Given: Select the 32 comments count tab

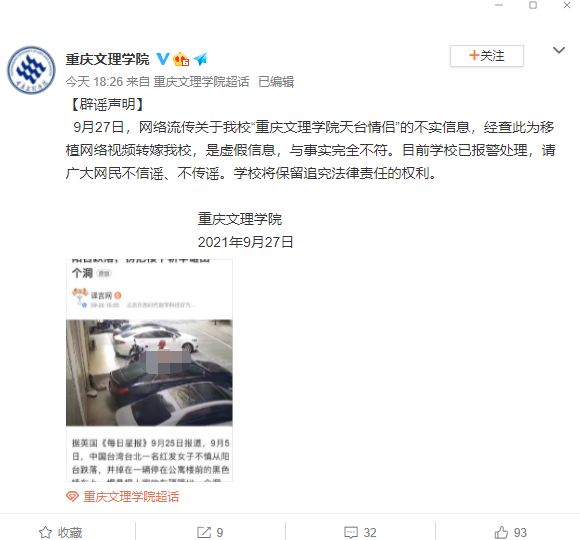Looking at the screenshot, I should (360, 533).
